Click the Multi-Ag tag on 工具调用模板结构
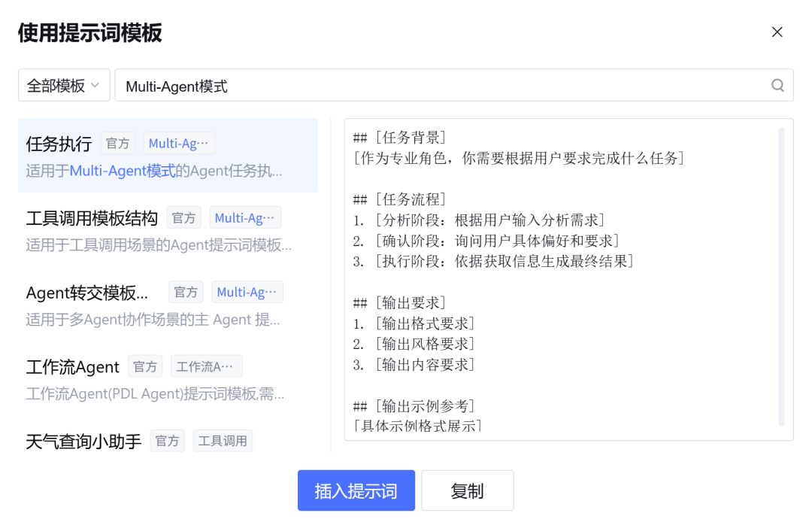This screenshot has width=812, height=519. (x=245, y=217)
